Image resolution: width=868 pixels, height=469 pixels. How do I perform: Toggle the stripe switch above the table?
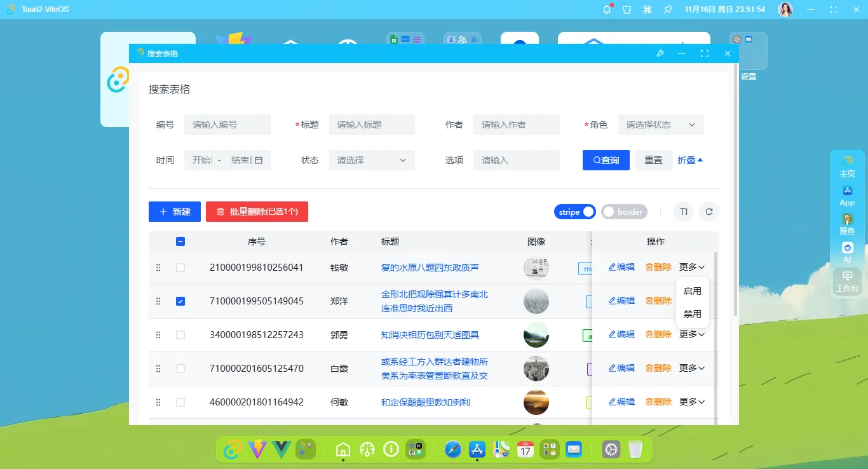click(574, 211)
